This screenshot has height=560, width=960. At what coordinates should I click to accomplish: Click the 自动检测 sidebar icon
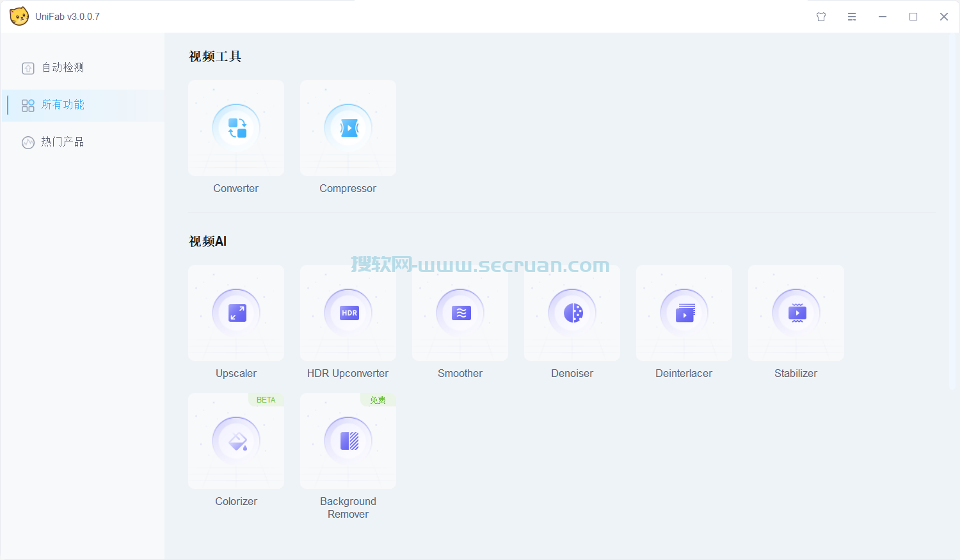click(28, 68)
